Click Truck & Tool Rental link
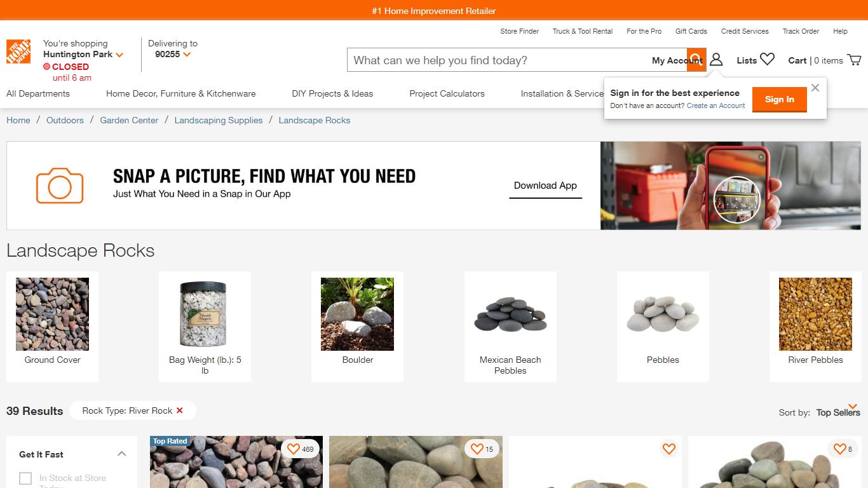This screenshot has width=868, height=488. click(583, 31)
